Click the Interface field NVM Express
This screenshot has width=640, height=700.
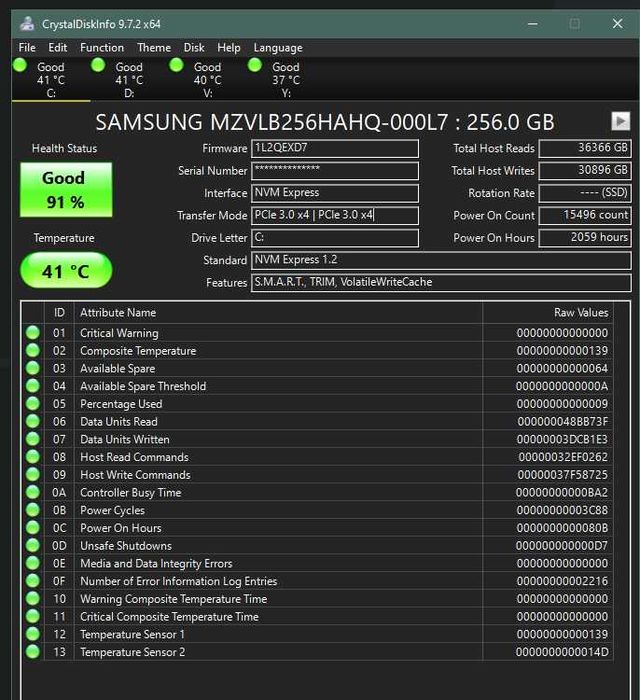tap(335, 193)
